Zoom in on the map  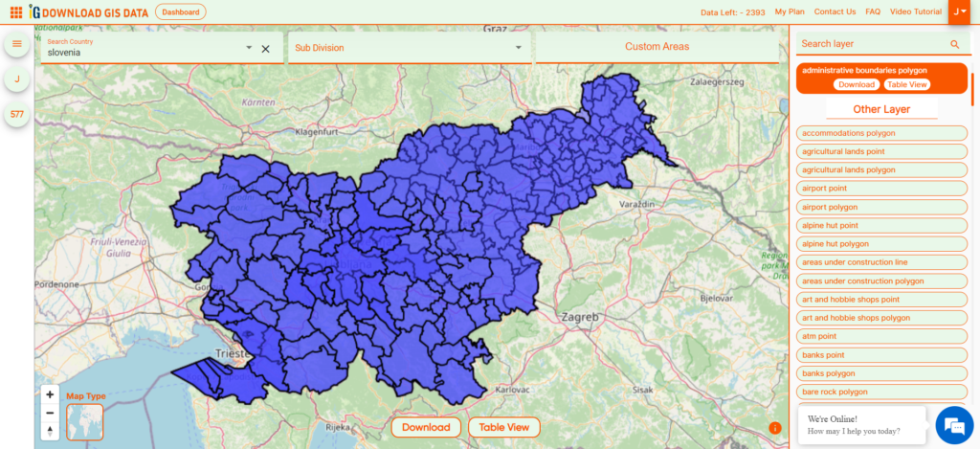[x=50, y=394]
